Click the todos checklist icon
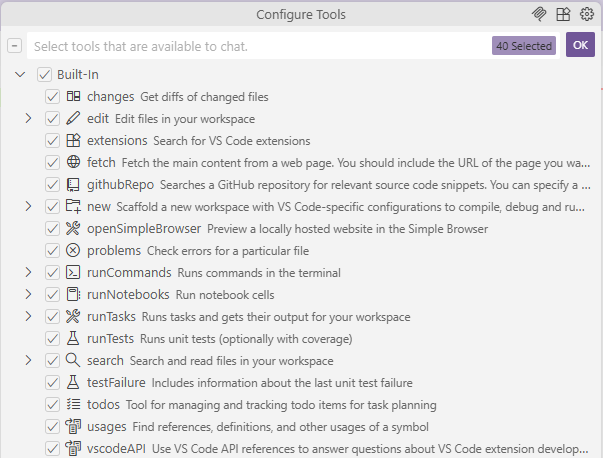 73,405
